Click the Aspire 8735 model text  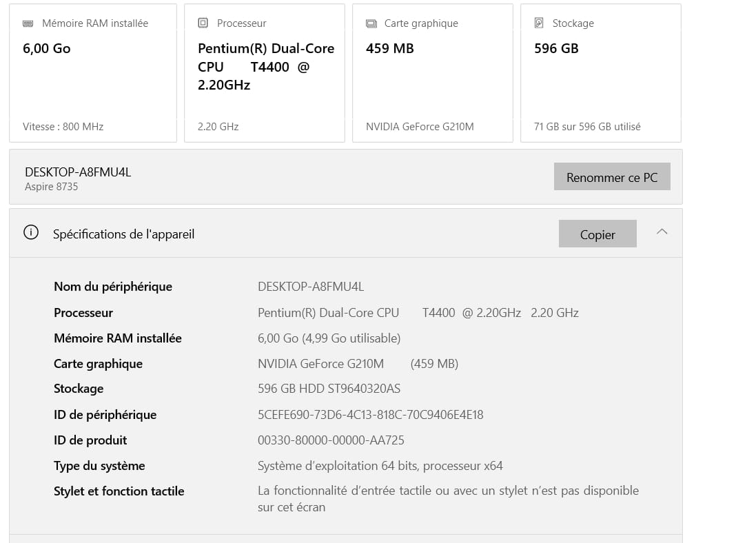51,187
